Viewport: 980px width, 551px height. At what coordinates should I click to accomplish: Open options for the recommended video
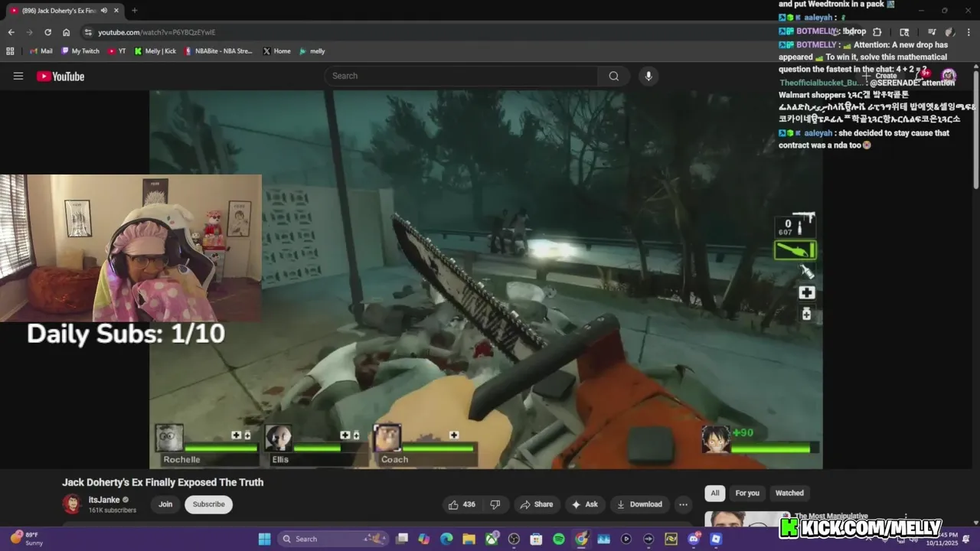click(x=906, y=517)
